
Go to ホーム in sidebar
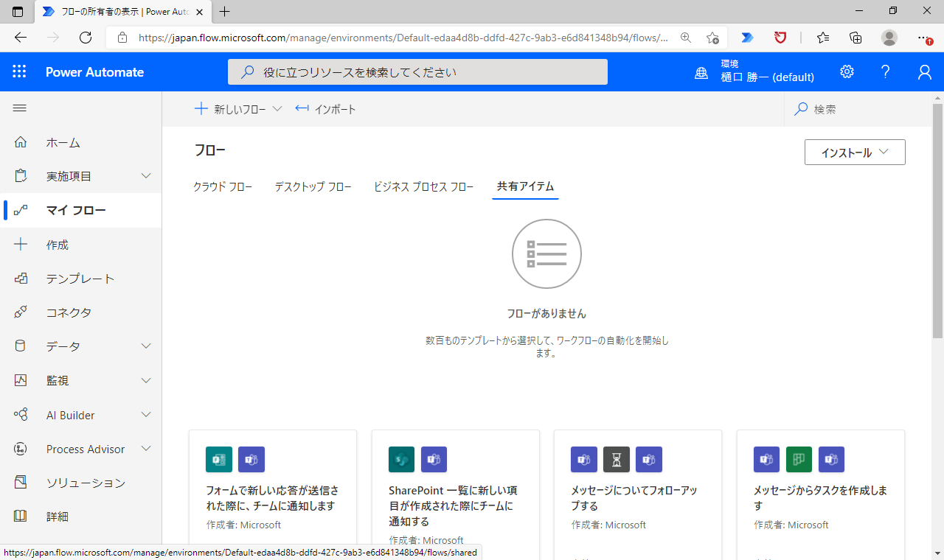pos(63,142)
